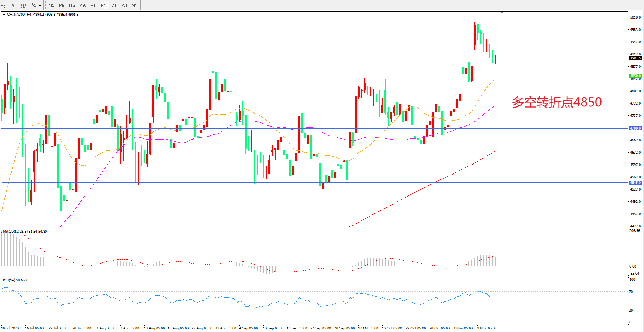Viewport: 644px width, 332px height.
Task: Switch to M5 timeframe
Action: 62,5
